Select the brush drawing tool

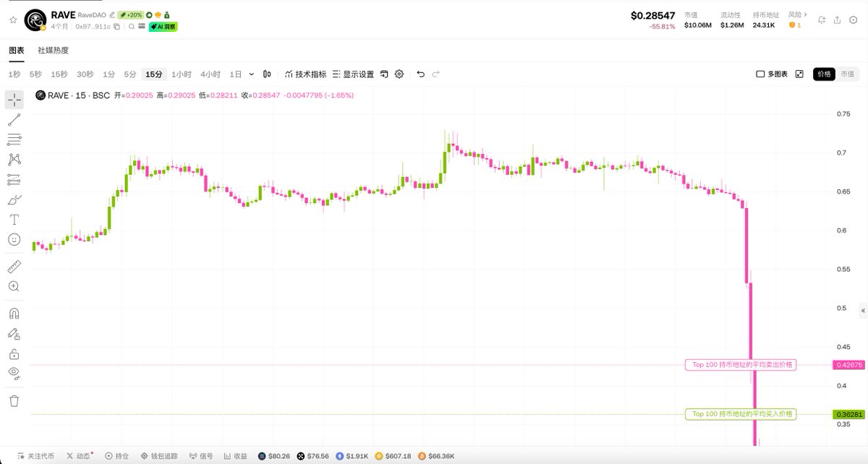[x=14, y=199]
